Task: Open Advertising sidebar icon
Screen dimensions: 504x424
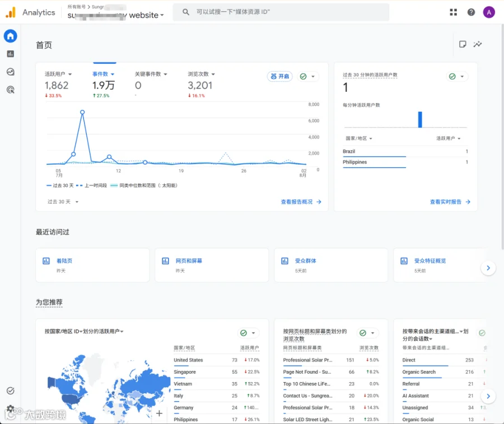Action: pyautogui.click(x=10, y=90)
